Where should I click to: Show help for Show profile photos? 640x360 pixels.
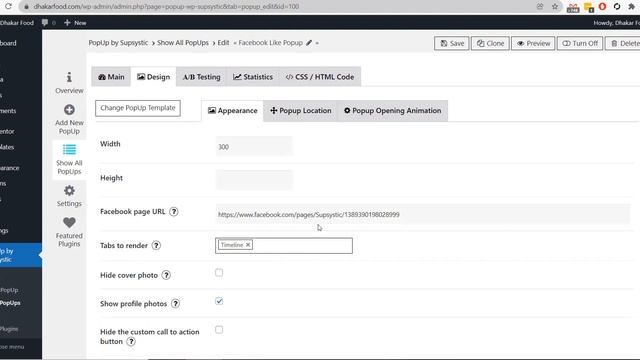[176, 304]
